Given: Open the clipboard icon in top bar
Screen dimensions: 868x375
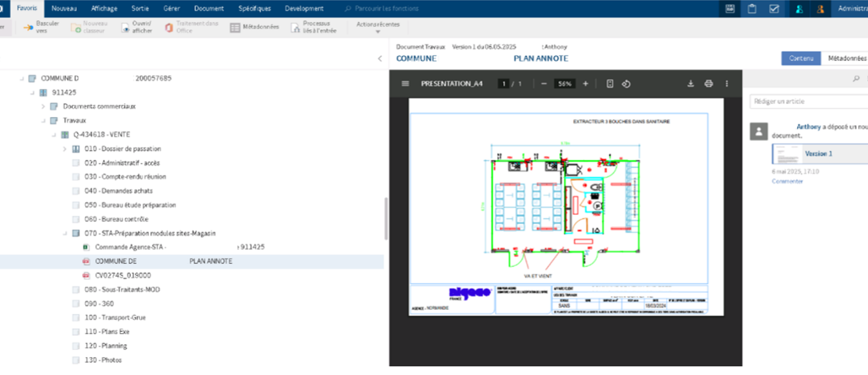Looking at the screenshot, I should point(752,9).
